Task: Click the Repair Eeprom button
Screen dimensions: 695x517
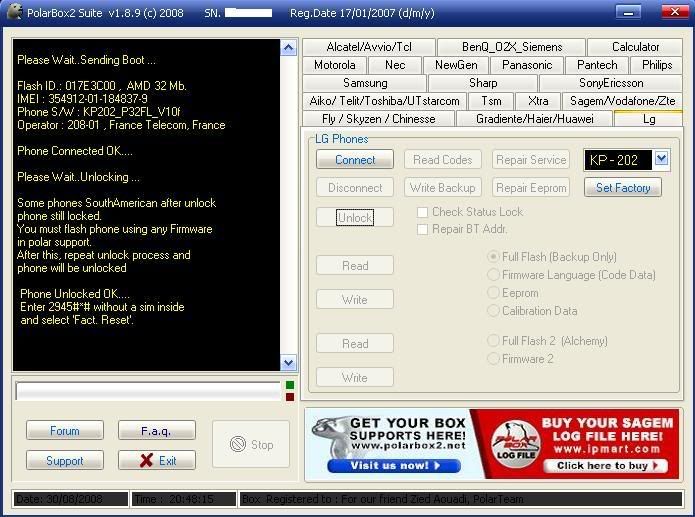Action: pos(531,188)
